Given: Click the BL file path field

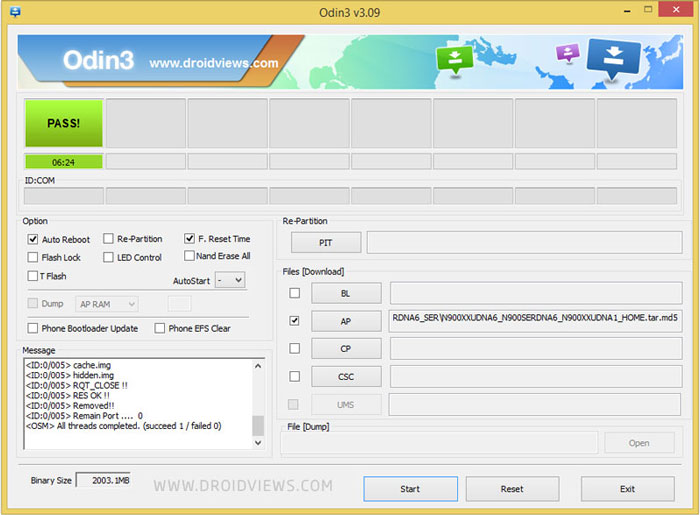Looking at the screenshot, I should tap(536, 293).
